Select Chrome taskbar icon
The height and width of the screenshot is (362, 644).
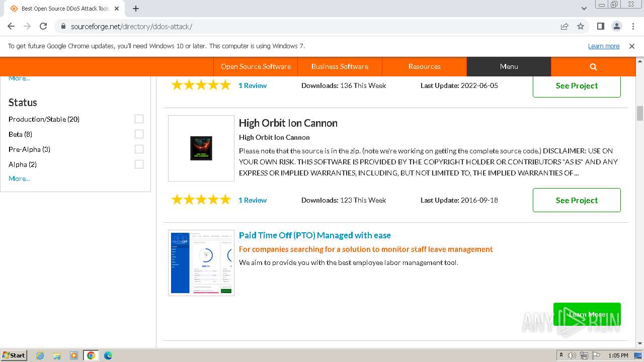[91, 355]
